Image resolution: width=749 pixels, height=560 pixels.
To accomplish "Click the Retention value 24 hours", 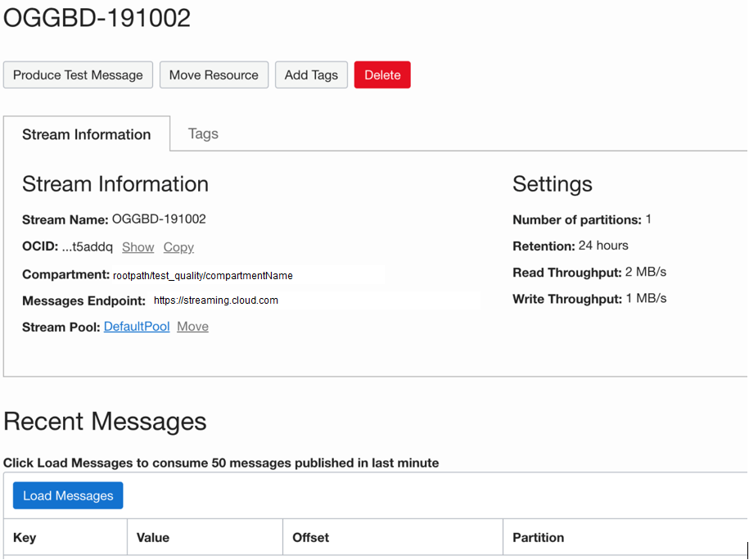I will pyautogui.click(x=603, y=246).
